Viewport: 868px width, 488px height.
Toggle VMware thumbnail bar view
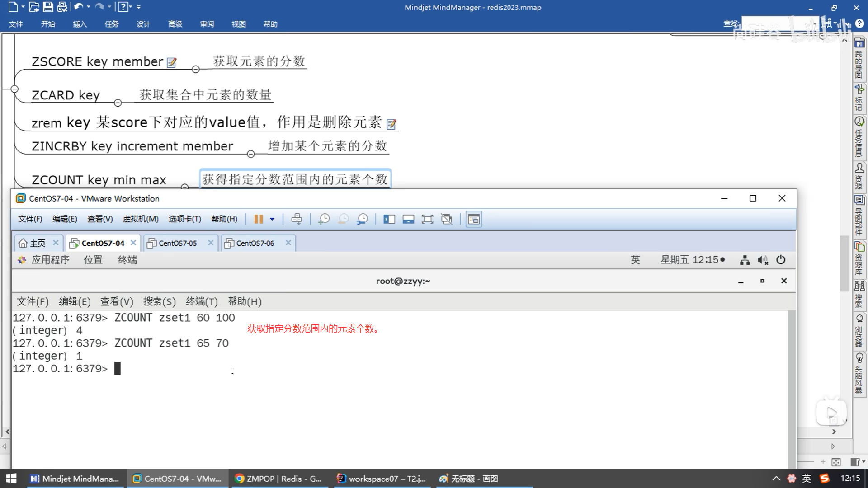pos(408,219)
